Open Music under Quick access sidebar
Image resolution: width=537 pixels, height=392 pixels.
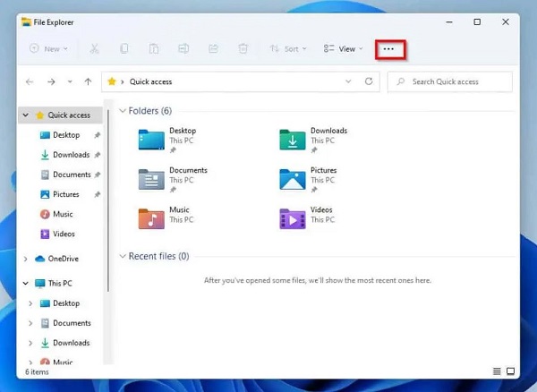coord(63,214)
